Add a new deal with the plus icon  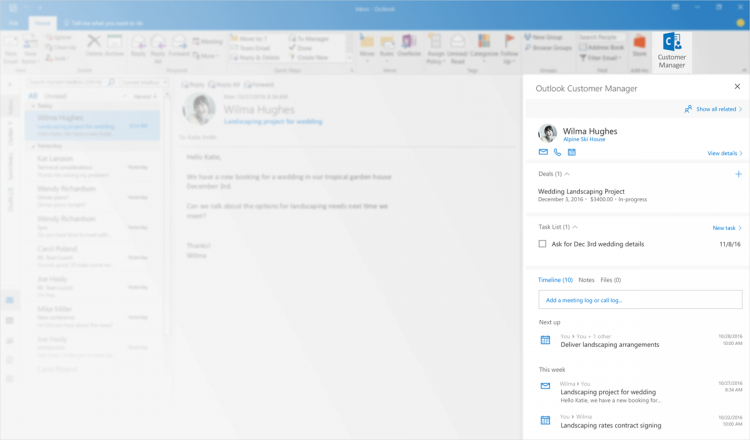738,174
